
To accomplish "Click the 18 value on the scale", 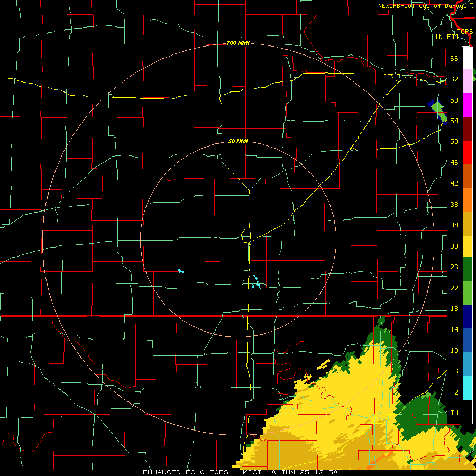I will pos(454,309).
